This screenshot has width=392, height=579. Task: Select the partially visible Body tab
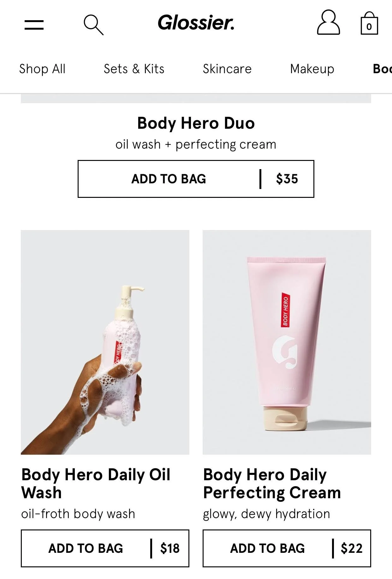(382, 69)
